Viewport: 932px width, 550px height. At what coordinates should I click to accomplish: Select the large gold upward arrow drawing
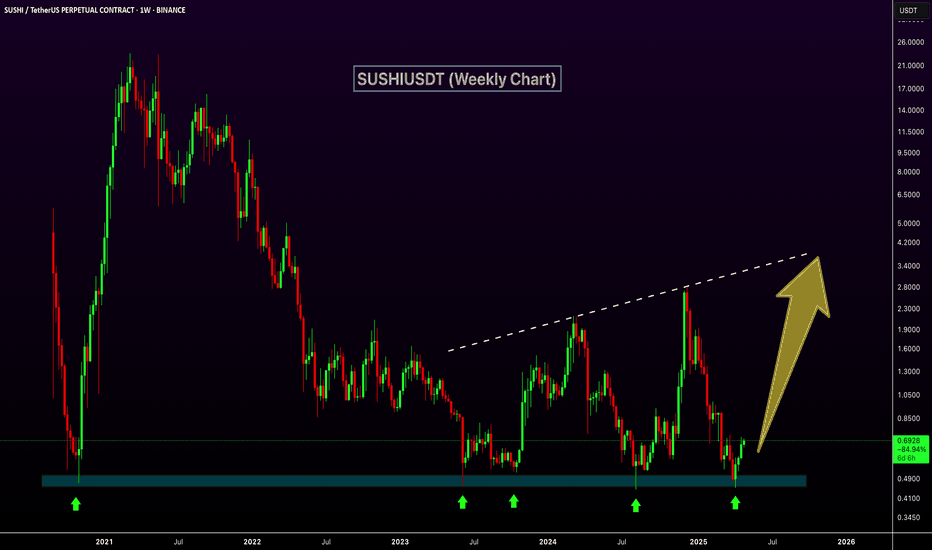(x=795, y=354)
